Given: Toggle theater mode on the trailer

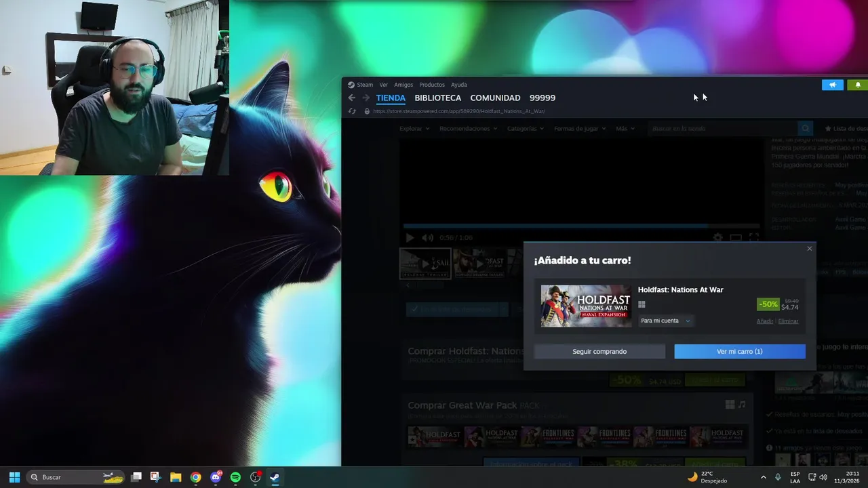Looking at the screenshot, I should 736,238.
